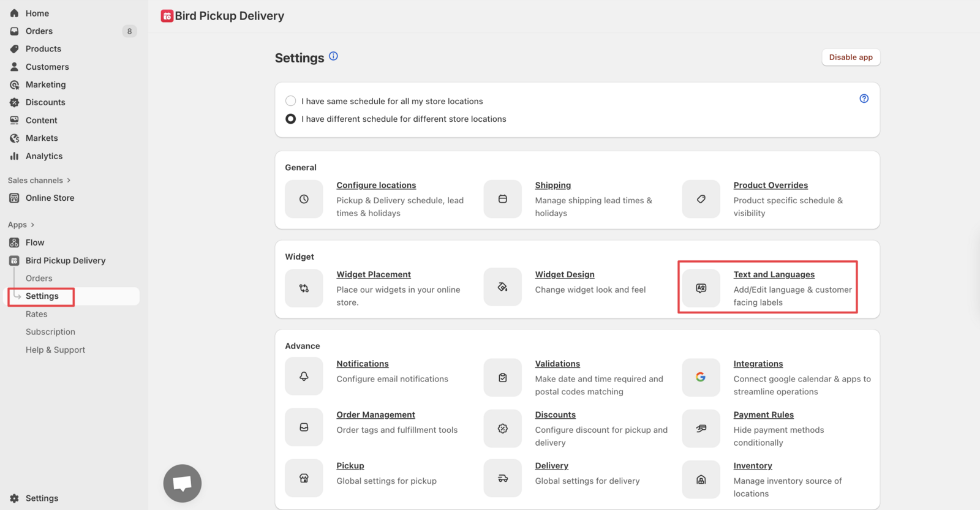Open Markets in the sidebar
Screen dimensions: 980x510
(x=42, y=138)
